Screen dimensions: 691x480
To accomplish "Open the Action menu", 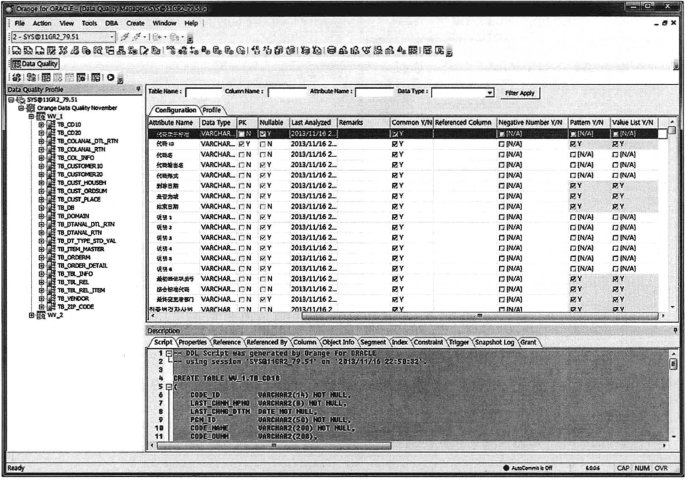I will pyautogui.click(x=42, y=23).
